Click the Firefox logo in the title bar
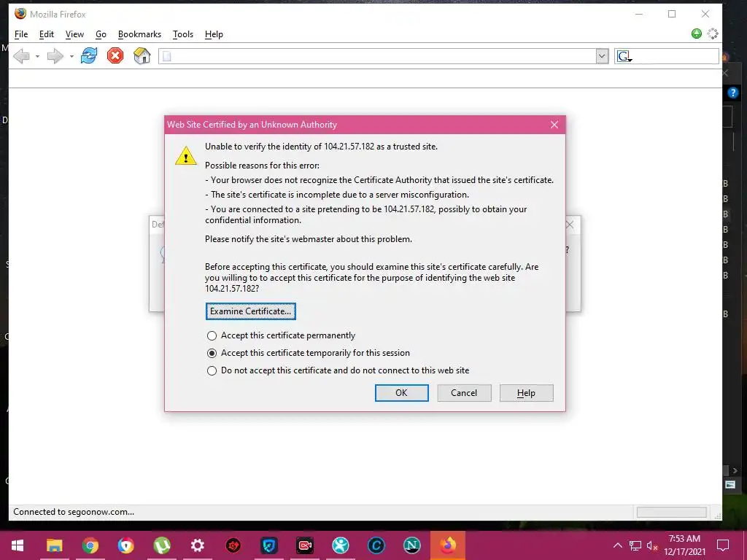The height and width of the screenshot is (560, 747). [20, 13]
